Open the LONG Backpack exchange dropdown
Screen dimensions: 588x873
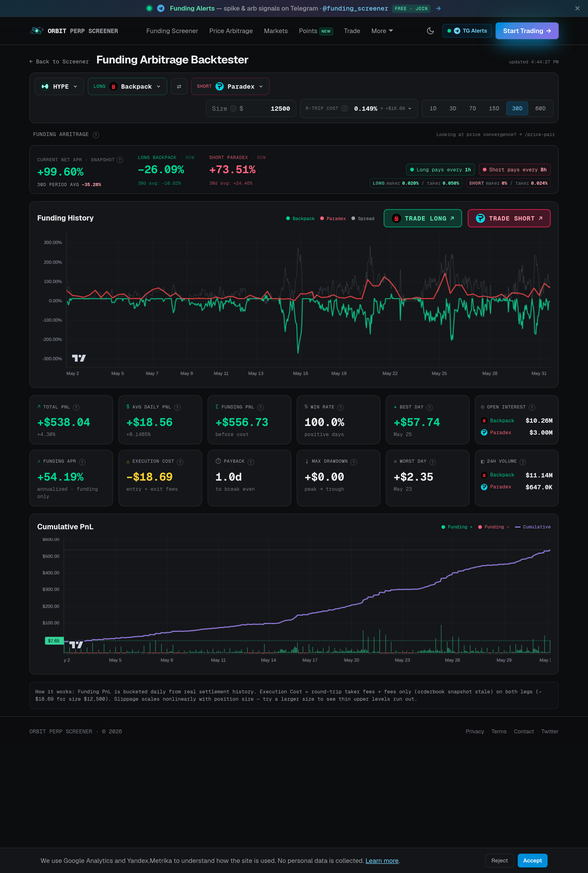[127, 86]
